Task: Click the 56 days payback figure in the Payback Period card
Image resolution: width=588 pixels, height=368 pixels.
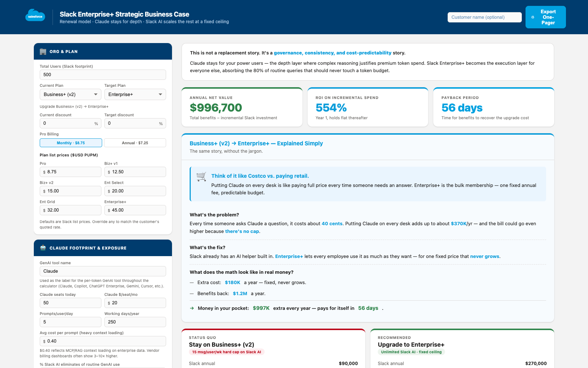Action: click(x=462, y=108)
